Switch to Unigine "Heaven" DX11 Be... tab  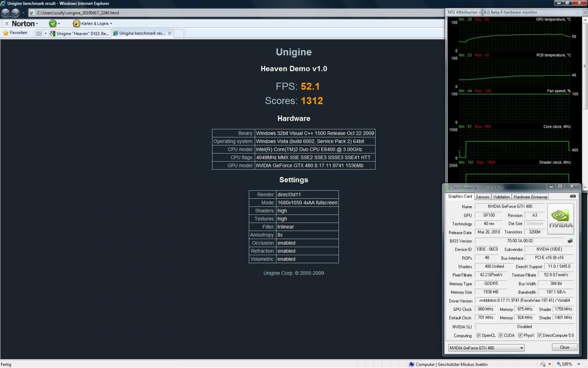(x=80, y=33)
